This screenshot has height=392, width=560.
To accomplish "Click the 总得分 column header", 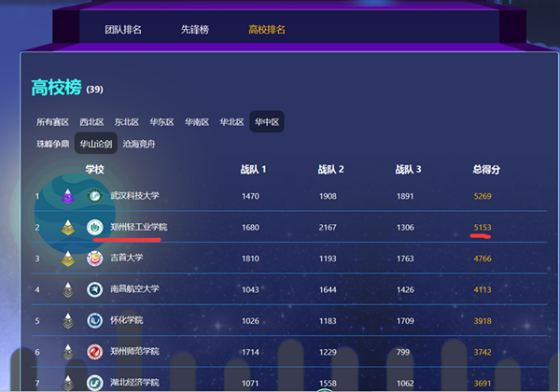I will click(486, 170).
